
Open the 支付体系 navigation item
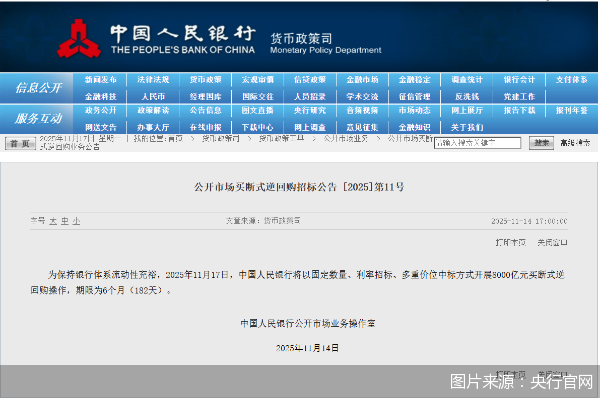(572, 80)
